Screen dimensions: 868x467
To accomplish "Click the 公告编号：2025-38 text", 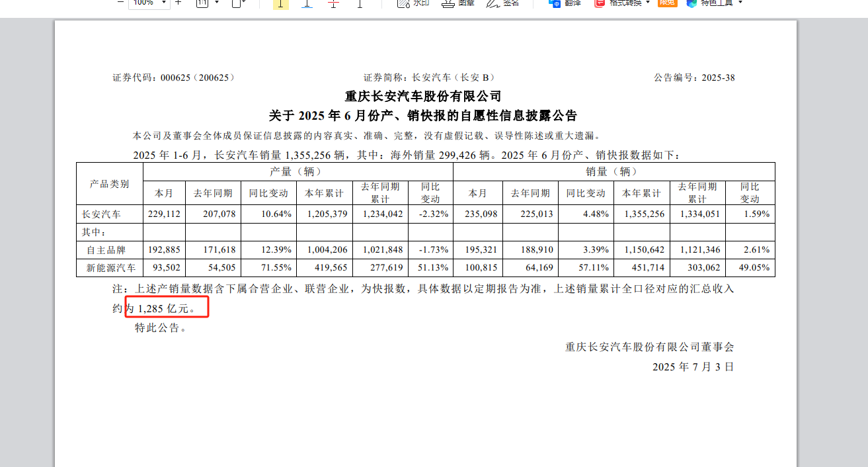I will click(x=695, y=78).
